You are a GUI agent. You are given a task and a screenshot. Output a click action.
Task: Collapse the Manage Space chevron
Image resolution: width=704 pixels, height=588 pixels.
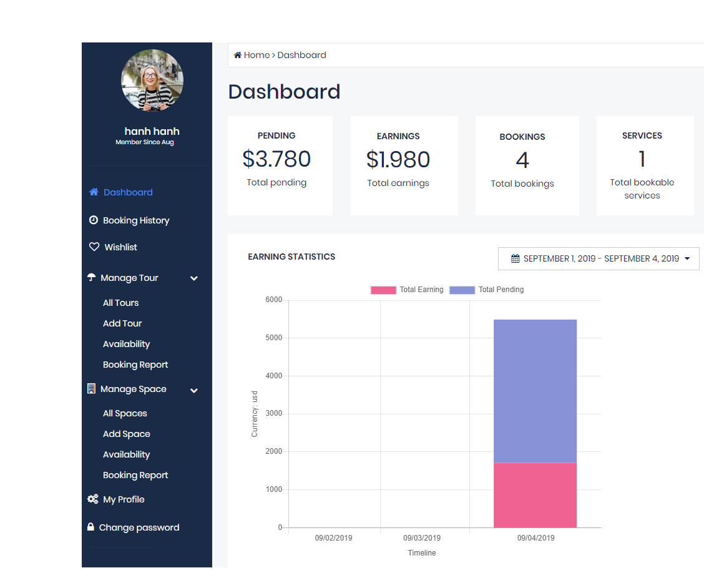[194, 390]
